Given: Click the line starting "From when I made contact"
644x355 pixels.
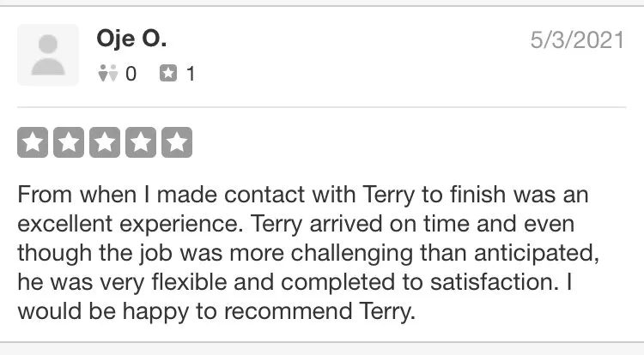Looking at the screenshot, I should click(x=302, y=195).
